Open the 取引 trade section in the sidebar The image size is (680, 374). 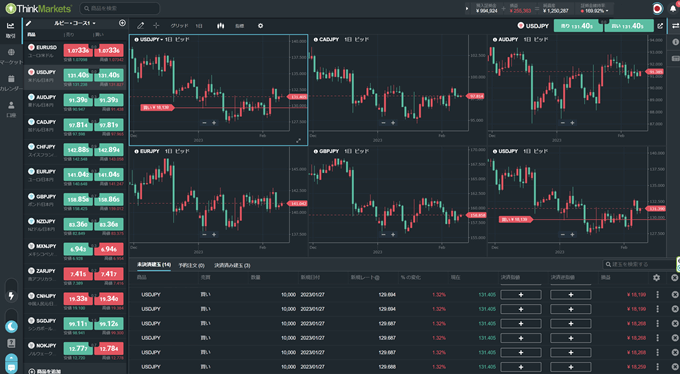coord(11,30)
